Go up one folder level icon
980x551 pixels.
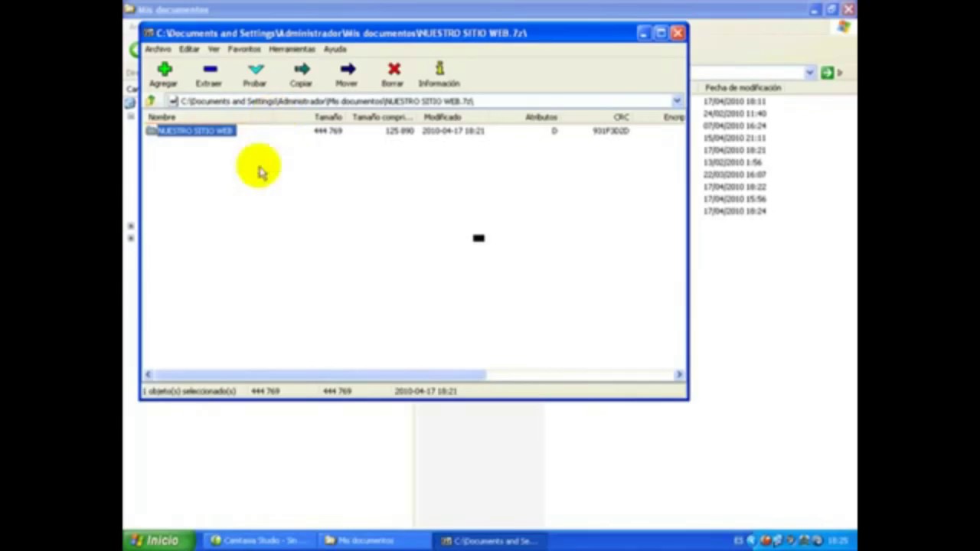pos(152,101)
